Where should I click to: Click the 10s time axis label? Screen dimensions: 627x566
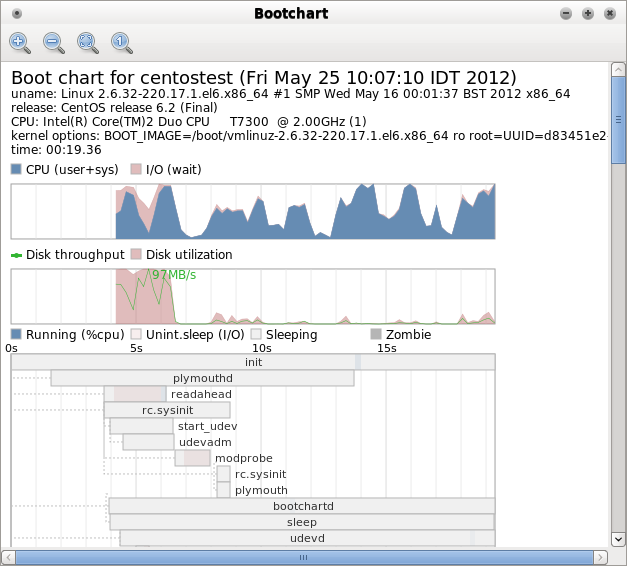point(262,348)
